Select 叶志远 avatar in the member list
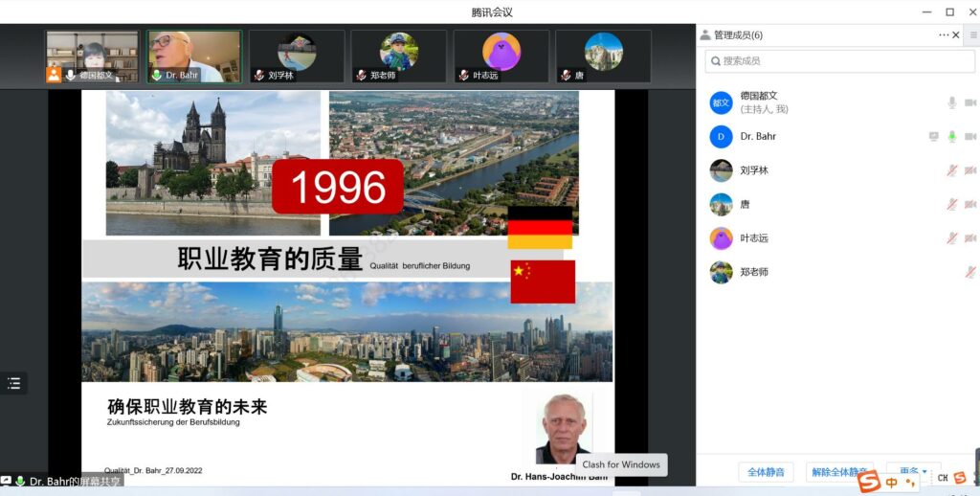 point(721,238)
